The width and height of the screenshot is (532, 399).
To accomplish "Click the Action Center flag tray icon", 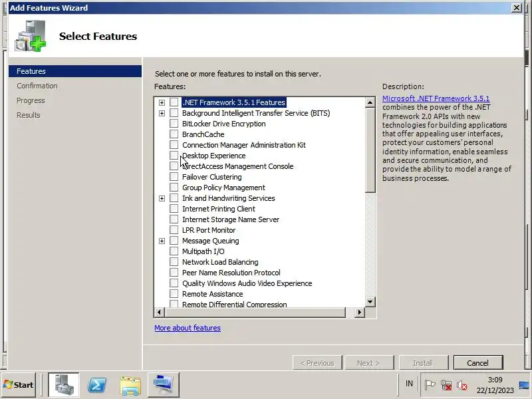I will pyautogui.click(x=430, y=385).
